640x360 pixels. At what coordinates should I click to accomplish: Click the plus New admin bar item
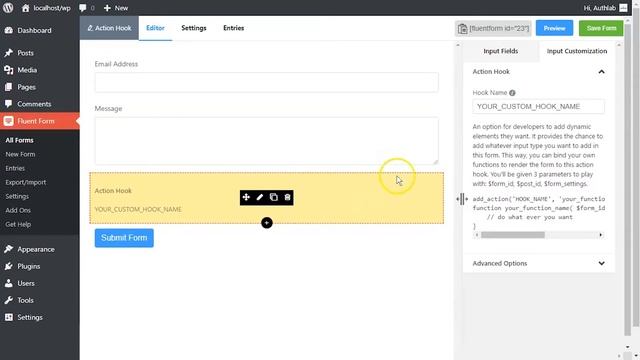pos(116,8)
